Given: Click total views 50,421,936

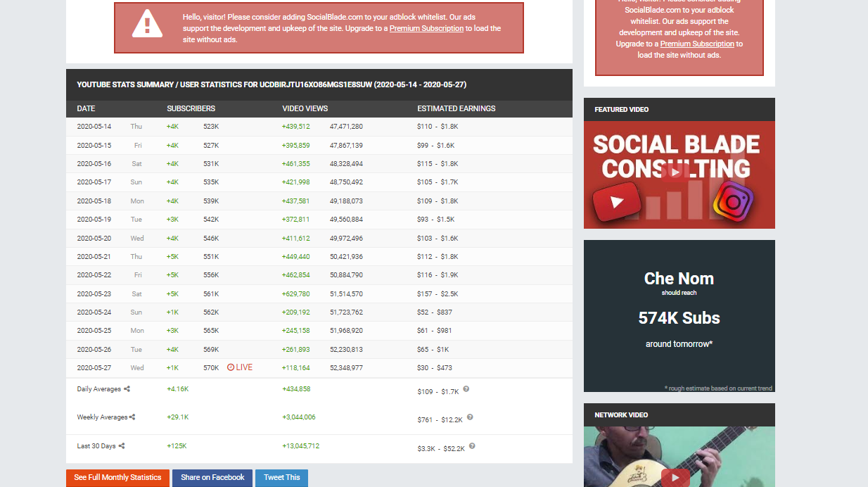Looking at the screenshot, I should (346, 257).
